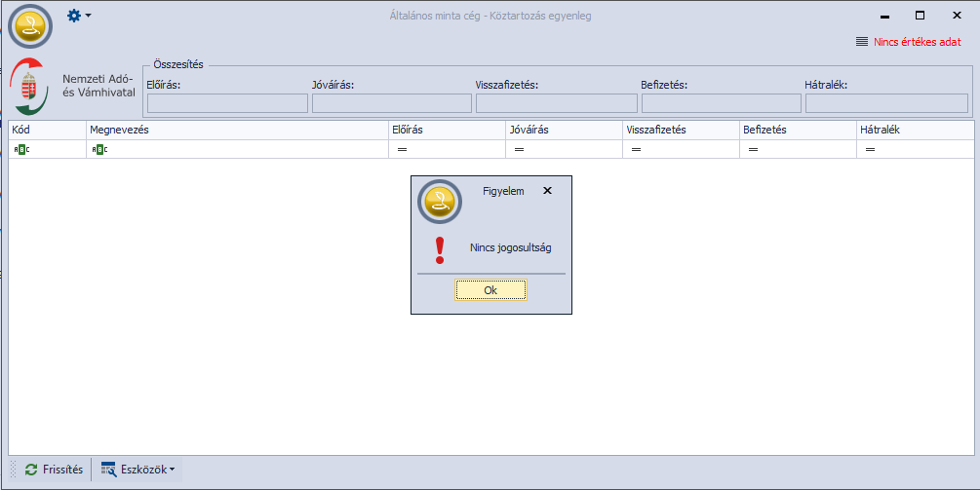Close the Figyelem dialog with the X

tap(547, 191)
